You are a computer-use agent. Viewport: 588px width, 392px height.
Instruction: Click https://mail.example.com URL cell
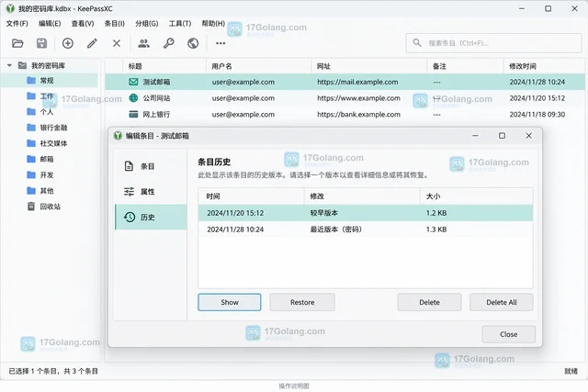pyautogui.click(x=357, y=82)
